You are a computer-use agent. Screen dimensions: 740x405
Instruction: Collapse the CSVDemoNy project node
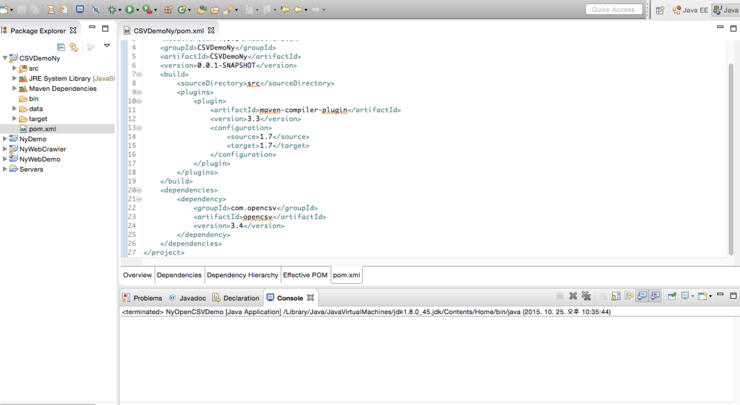pyautogui.click(x=5, y=58)
